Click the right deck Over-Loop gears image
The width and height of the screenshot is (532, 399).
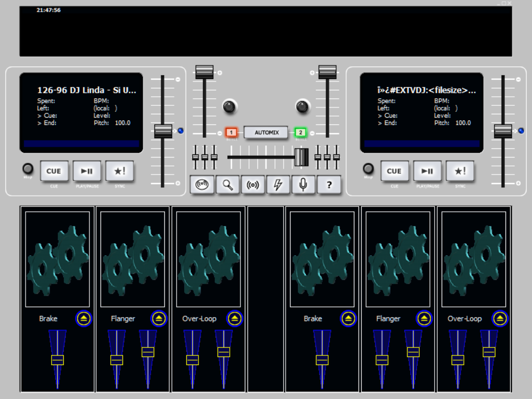pos(473,260)
